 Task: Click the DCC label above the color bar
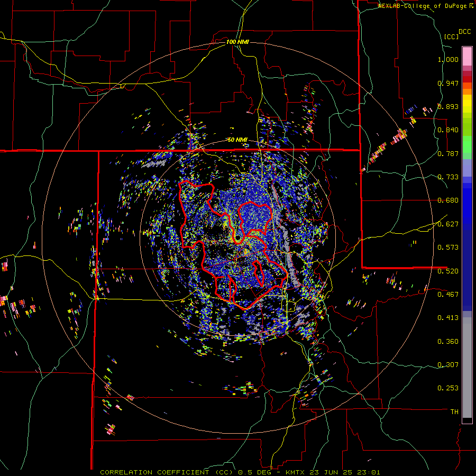tap(464, 32)
